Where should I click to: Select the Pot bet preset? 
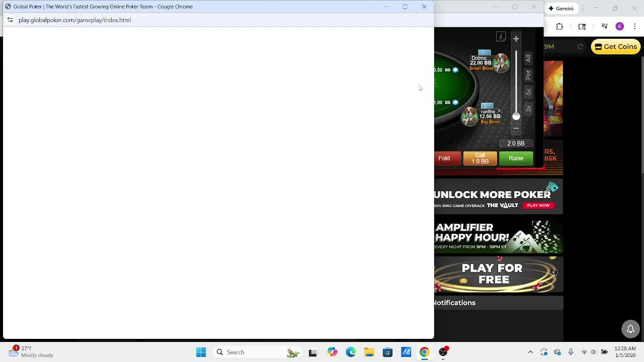(528, 75)
